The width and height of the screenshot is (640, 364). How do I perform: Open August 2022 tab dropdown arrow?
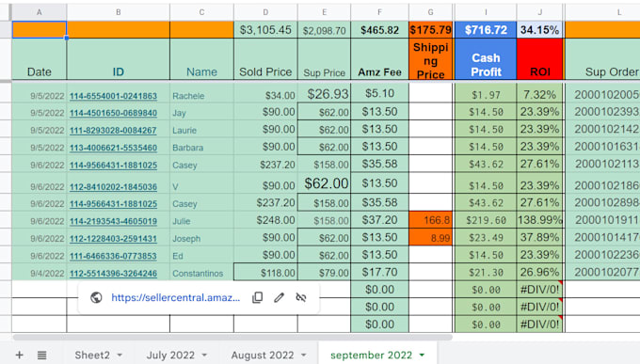304,355
